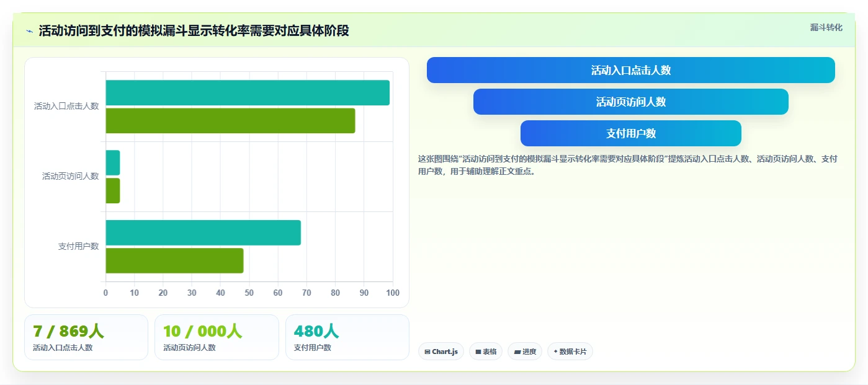The height and width of the screenshot is (385, 868).
Task: Select the 支付用户数 funnel stage bar
Action: click(x=630, y=133)
